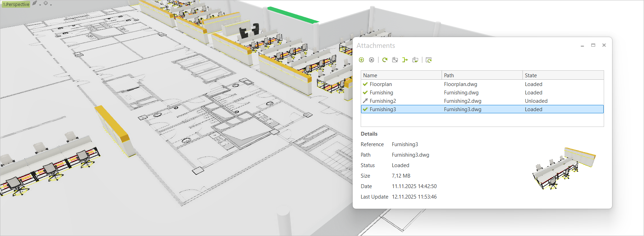Click the bind attachment bracket arrow icon
Viewport: 644px width, 236px height.
click(x=405, y=60)
